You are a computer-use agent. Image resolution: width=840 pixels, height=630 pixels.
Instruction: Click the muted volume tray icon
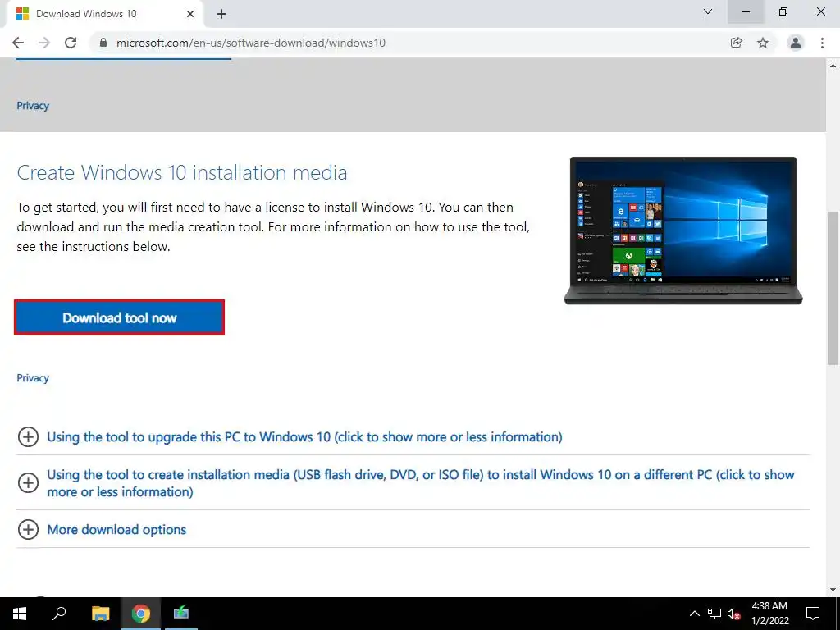[x=734, y=614]
